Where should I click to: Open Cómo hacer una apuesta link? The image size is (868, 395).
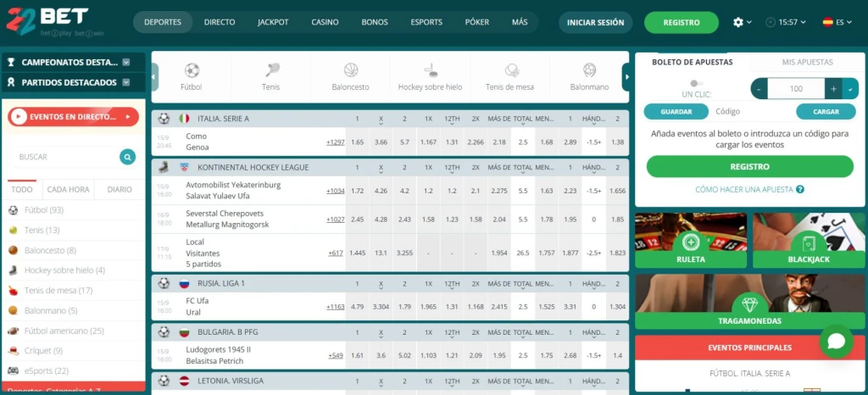click(744, 189)
